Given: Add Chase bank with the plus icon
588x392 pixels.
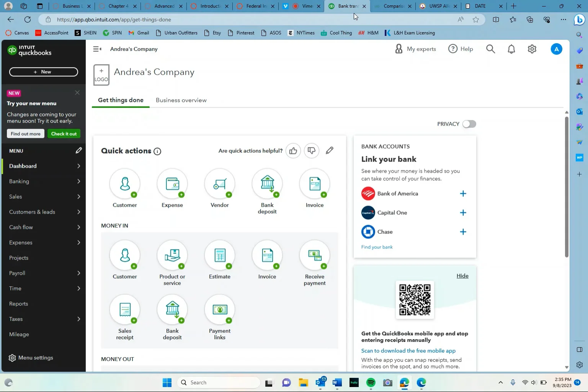Looking at the screenshot, I should click(x=463, y=232).
